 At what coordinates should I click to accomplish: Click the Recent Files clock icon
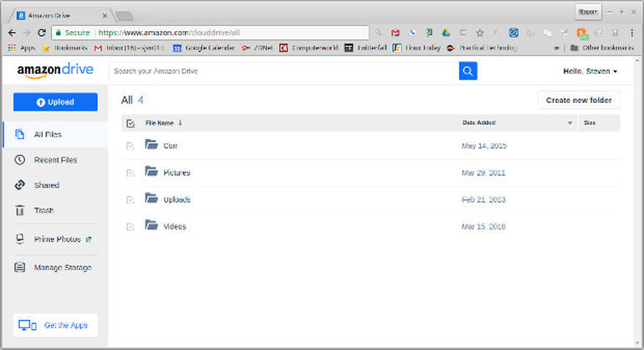(20, 160)
